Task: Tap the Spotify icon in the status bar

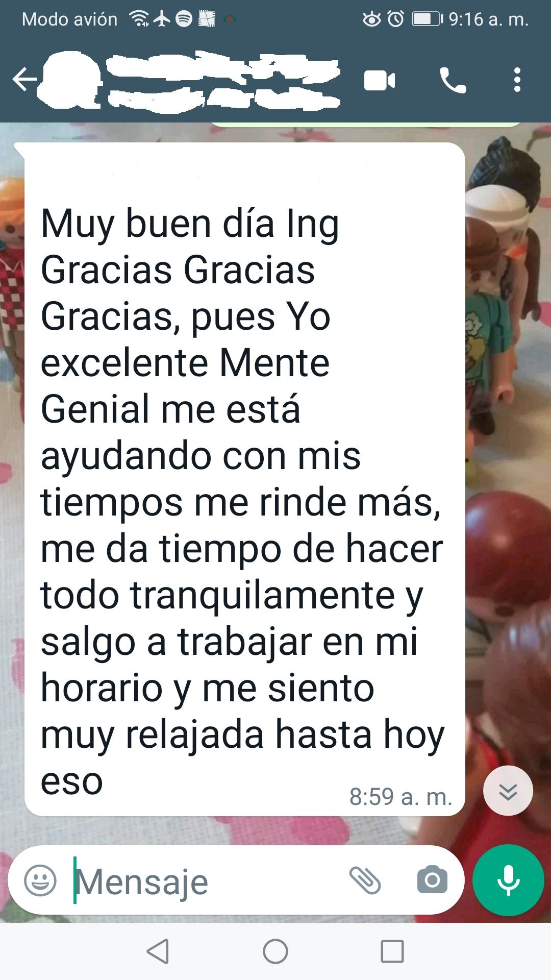Action: [184, 19]
